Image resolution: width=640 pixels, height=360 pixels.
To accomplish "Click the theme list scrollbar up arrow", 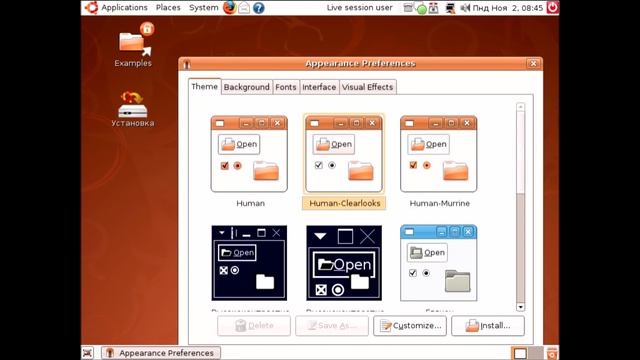I will coord(520,107).
